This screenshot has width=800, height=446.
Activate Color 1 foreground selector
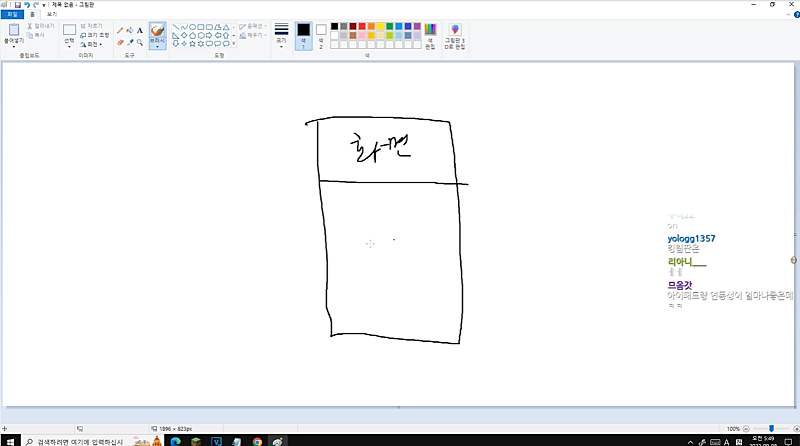tap(303, 36)
